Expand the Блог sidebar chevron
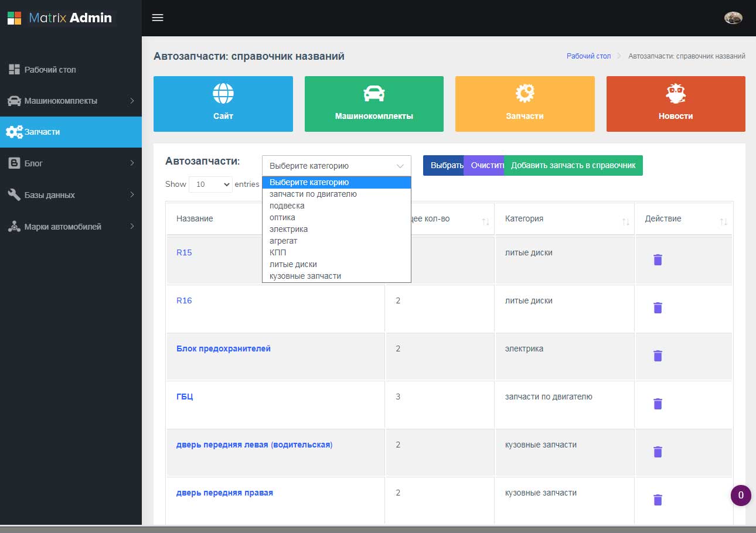Viewport: 756px width, 533px height. pyautogui.click(x=132, y=163)
